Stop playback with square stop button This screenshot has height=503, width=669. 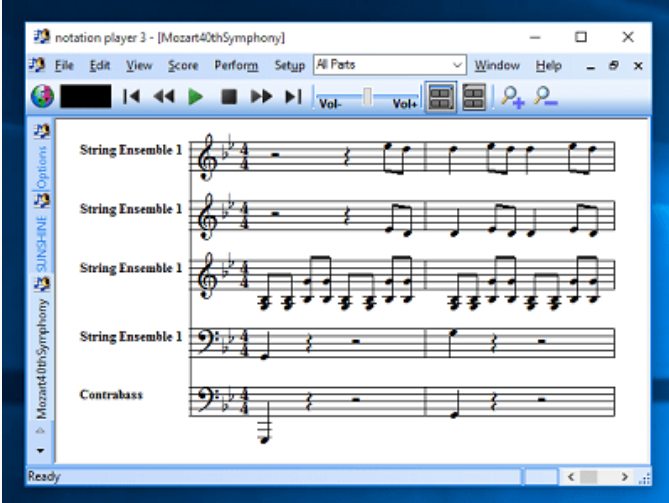229,96
